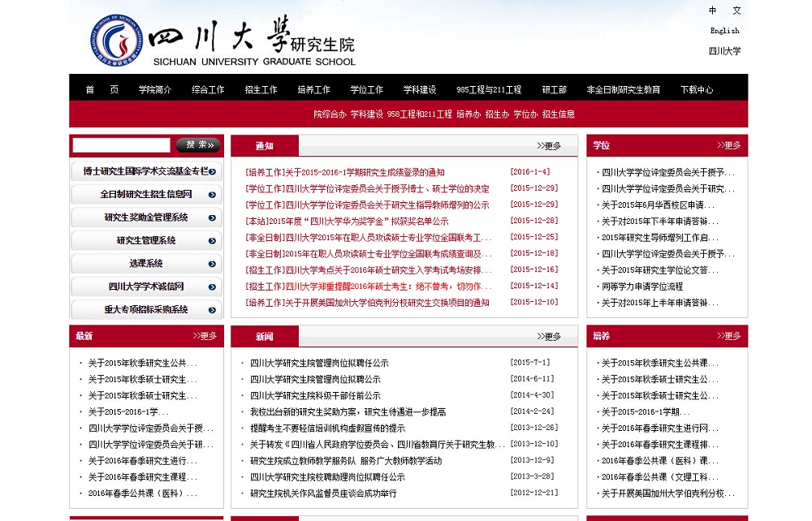Select the 通知 tab header
The image size is (812, 521).
click(x=265, y=146)
